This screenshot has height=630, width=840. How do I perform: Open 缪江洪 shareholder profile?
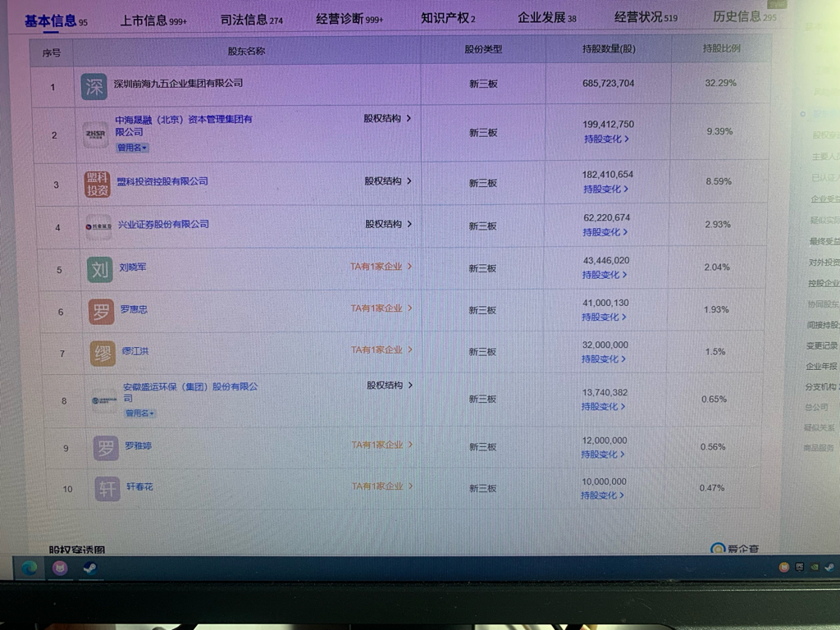135,351
